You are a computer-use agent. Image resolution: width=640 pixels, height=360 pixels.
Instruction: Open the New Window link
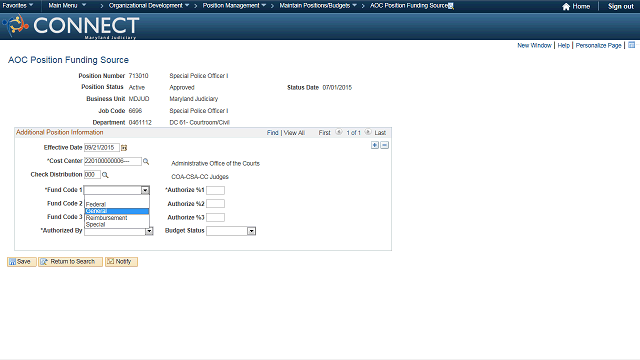coord(534,45)
